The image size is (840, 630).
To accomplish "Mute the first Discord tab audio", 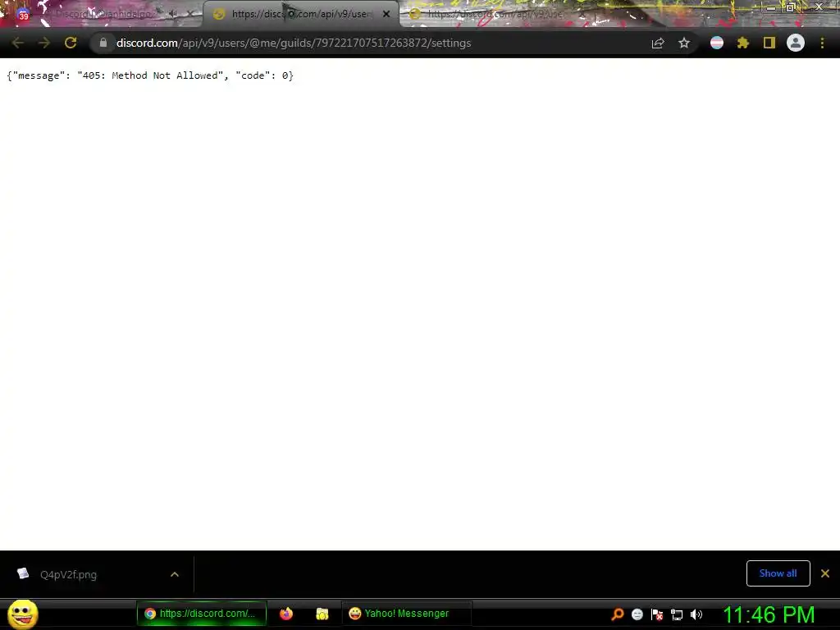I will tap(173, 15).
